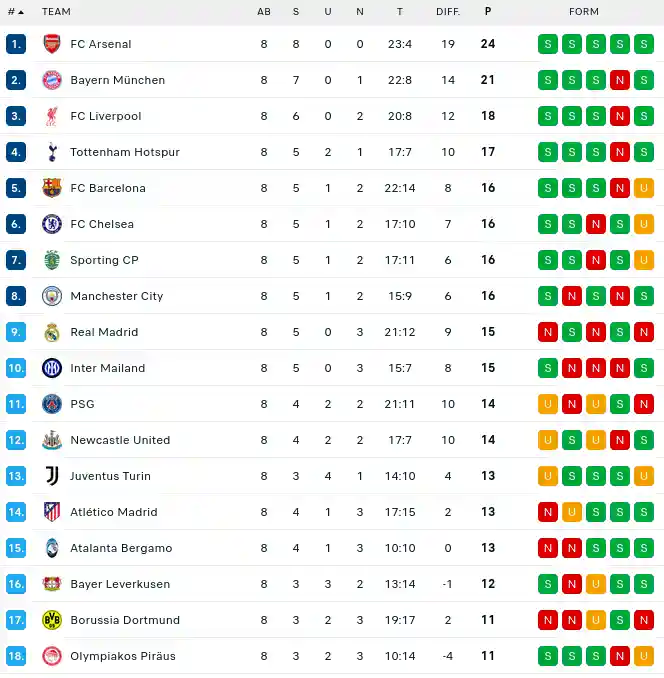
Task: Sort by the DIFF. column header
Action: 448,12
